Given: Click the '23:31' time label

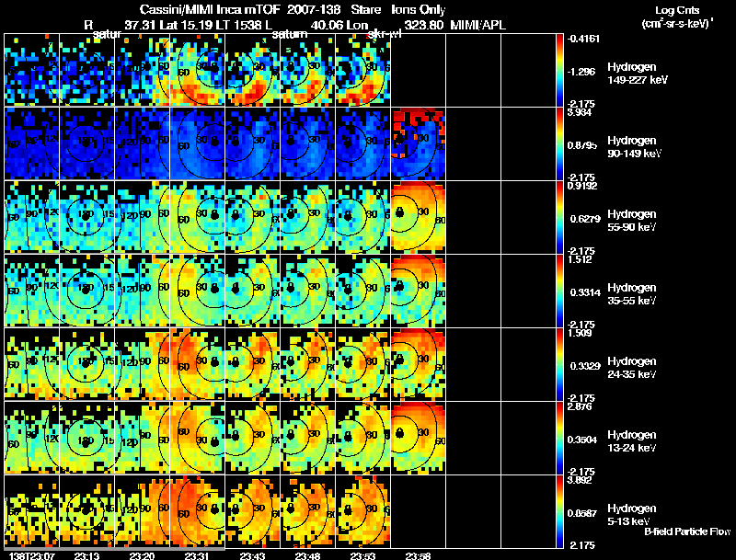Looking at the screenshot, I should click(197, 555).
